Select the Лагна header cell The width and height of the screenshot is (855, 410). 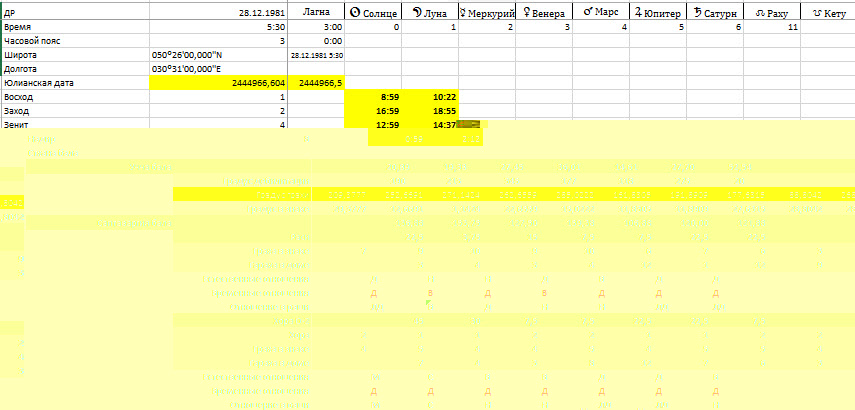coord(317,12)
